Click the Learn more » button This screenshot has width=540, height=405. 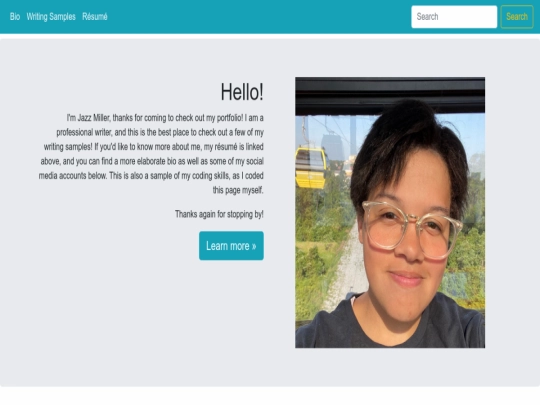[231, 246]
